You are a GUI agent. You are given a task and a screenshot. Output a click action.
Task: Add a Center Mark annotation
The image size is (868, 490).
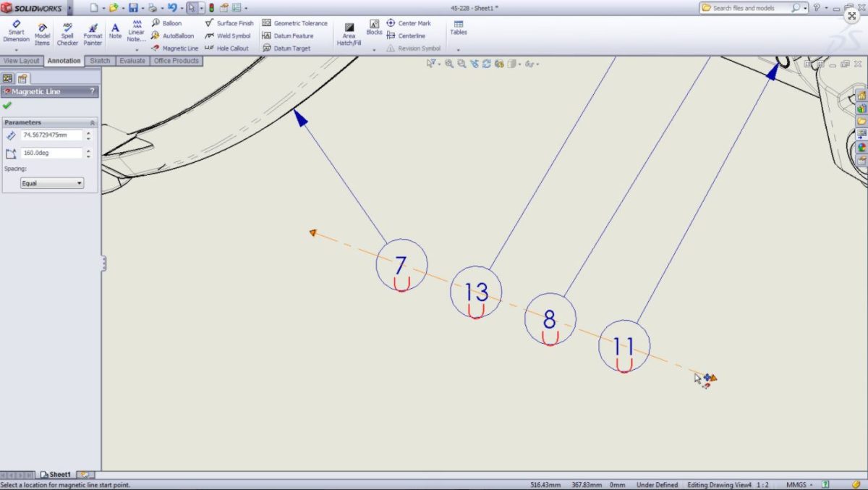coord(408,22)
